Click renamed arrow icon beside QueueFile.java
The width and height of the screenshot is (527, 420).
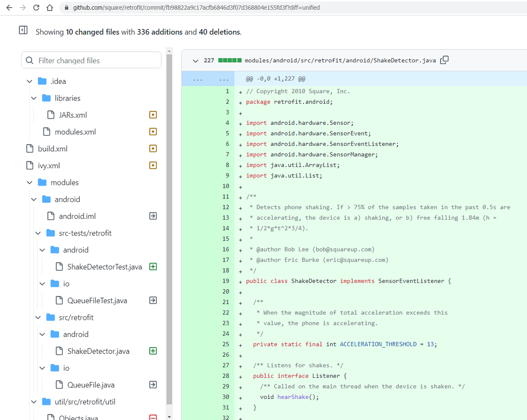click(153, 385)
